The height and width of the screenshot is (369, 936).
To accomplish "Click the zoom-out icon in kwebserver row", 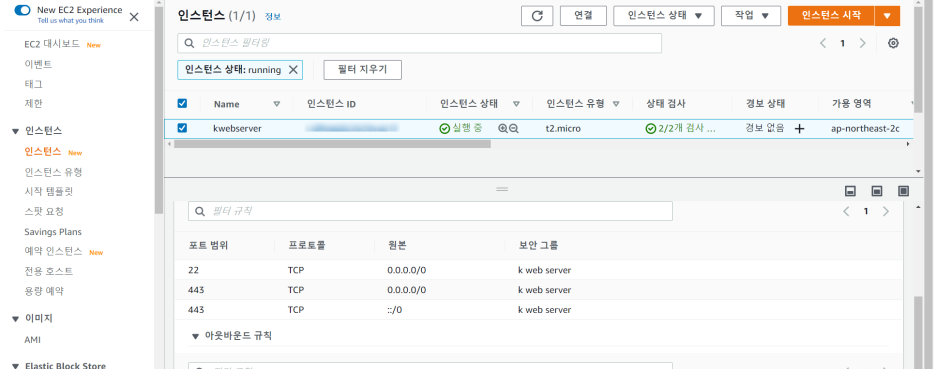I will 513,128.
